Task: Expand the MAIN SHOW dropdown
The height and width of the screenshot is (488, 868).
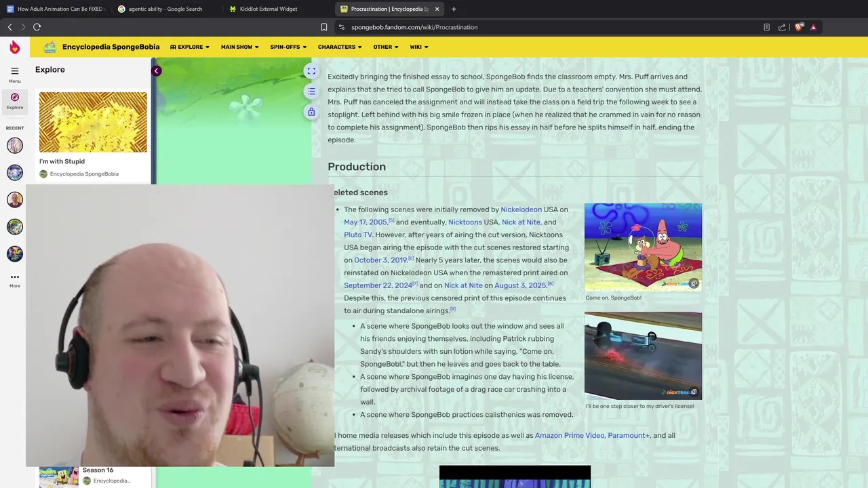Action: [x=240, y=47]
